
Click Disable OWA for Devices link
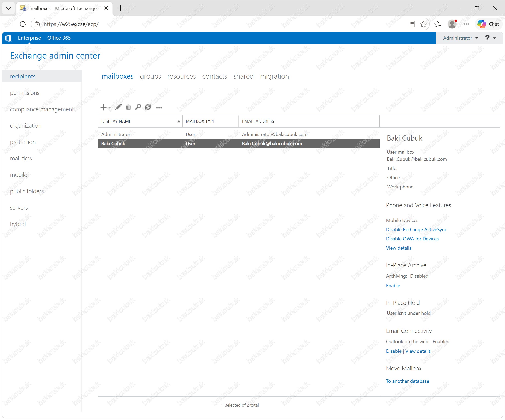(x=412, y=239)
